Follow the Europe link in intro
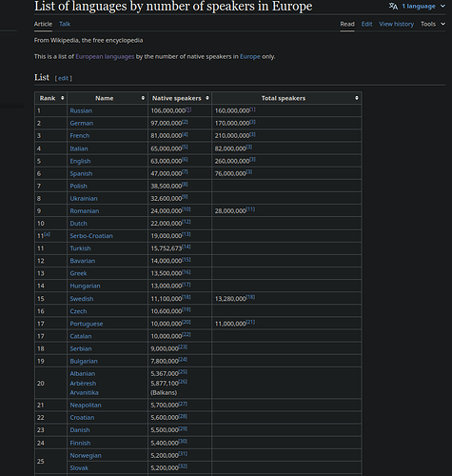Image resolution: width=452 pixels, height=476 pixels. click(250, 56)
